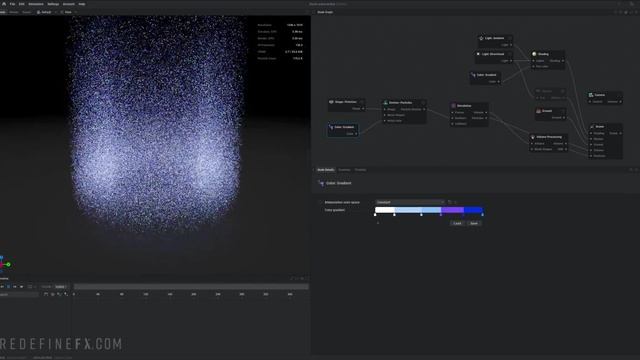Toggle the Light: Directional node enable circle
Screen dimensions: 640x360
(x=509, y=54)
